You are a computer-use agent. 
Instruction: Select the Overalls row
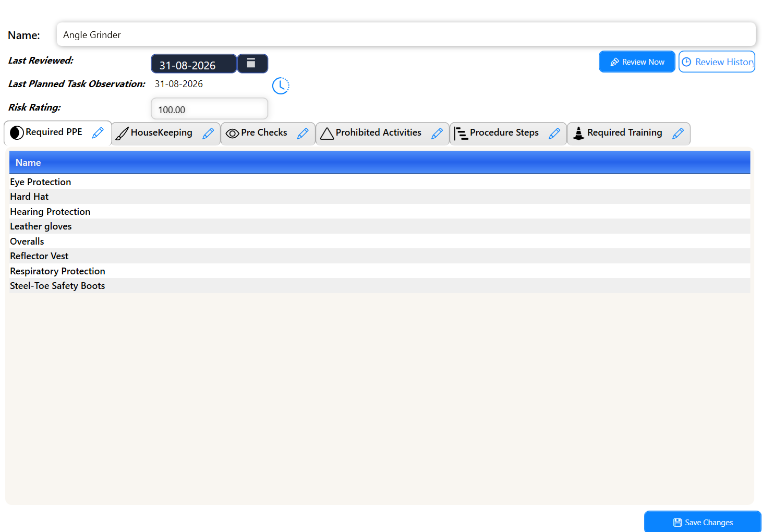point(380,241)
